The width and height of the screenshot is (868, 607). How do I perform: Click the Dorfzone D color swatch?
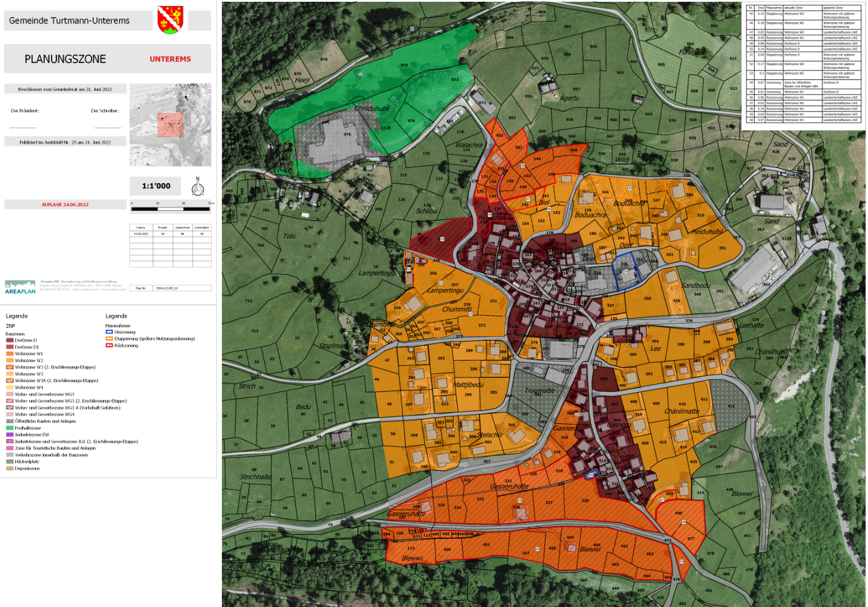pyautogui.click(x=9, y=340)
